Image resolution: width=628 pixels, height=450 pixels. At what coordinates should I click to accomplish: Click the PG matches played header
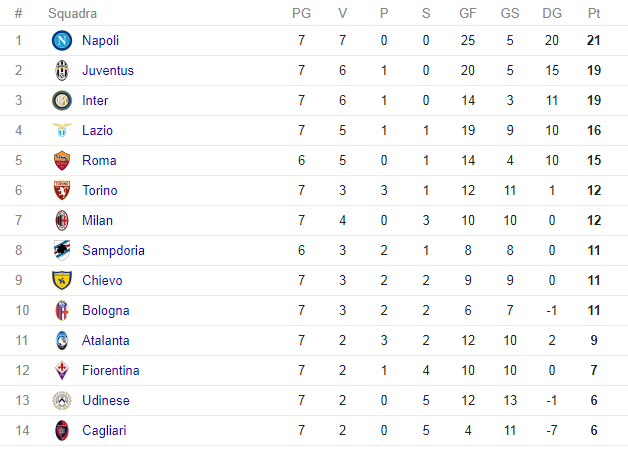[x=301, y=14]
